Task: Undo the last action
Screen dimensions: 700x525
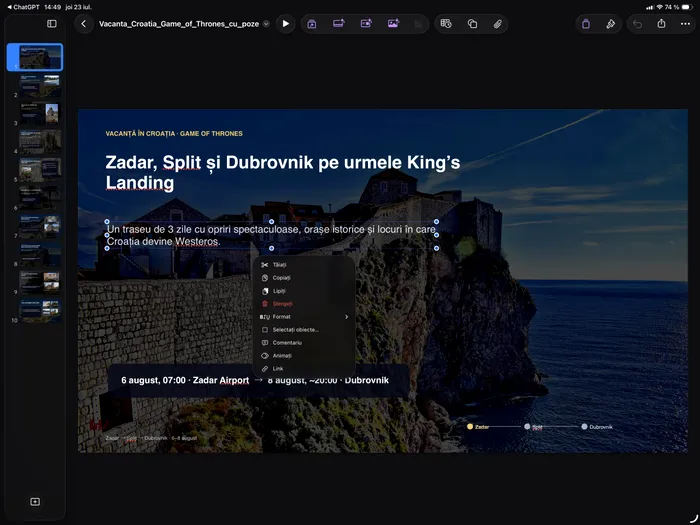Action: point(638,24)
